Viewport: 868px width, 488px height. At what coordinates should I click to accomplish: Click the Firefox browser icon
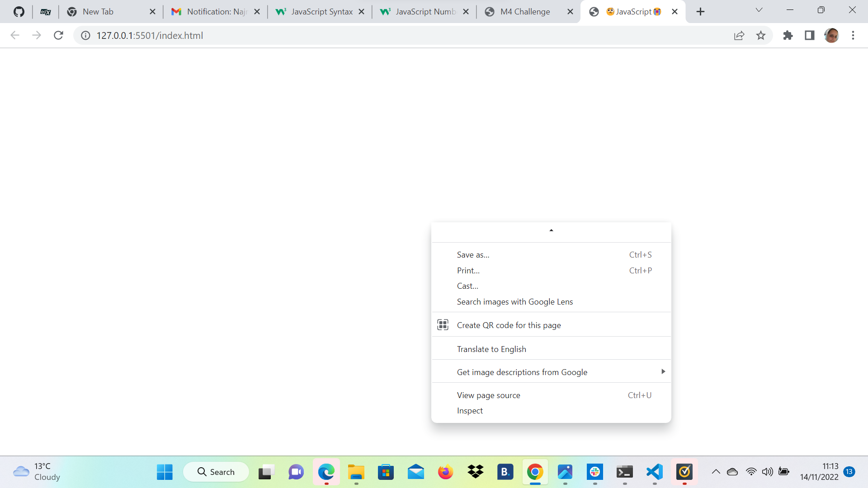(x=446, y=472)
